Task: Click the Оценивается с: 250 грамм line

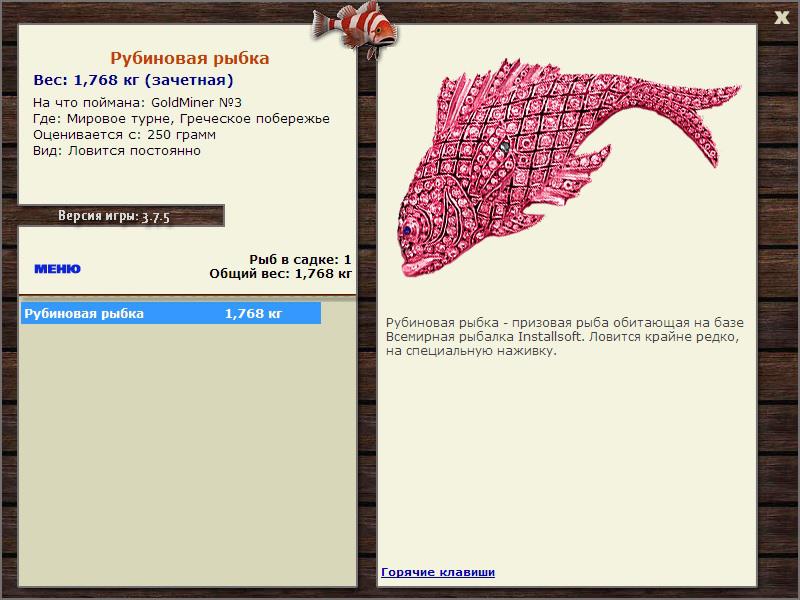Action: point(124,135)
